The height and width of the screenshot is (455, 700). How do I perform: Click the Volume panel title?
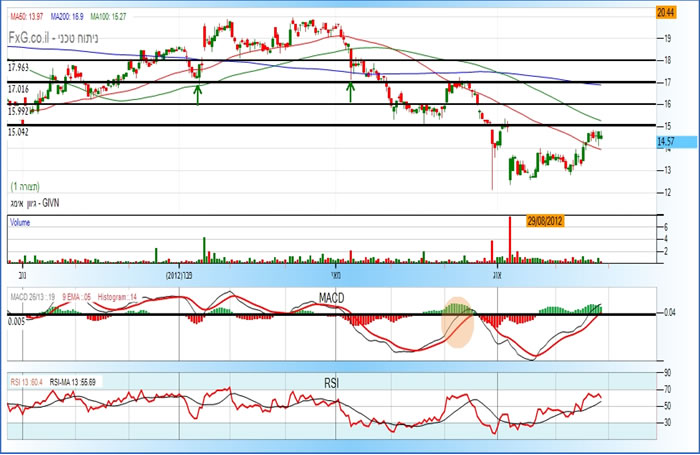pyautogui.click(x=22, y=223)
